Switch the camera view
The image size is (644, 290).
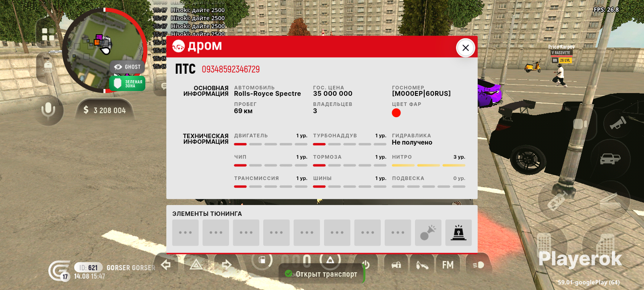tap(580, 124)
